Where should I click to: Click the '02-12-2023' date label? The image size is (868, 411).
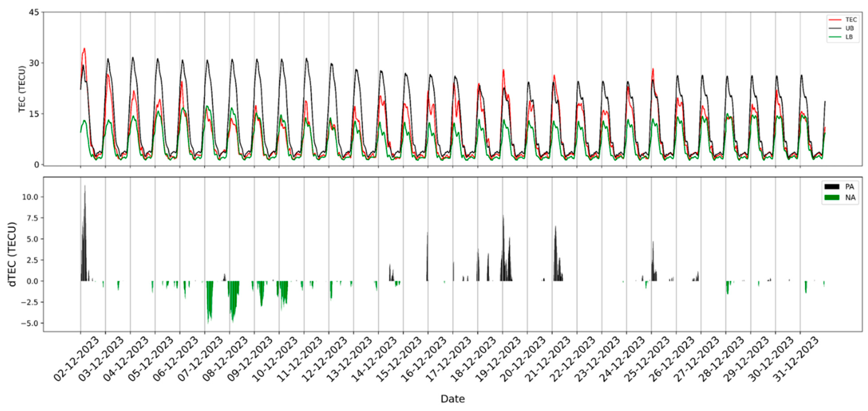76,360
